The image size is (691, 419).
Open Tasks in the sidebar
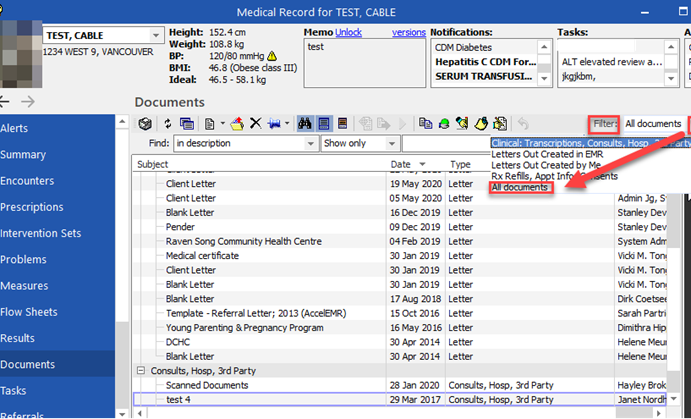click(x=57, y=390)
